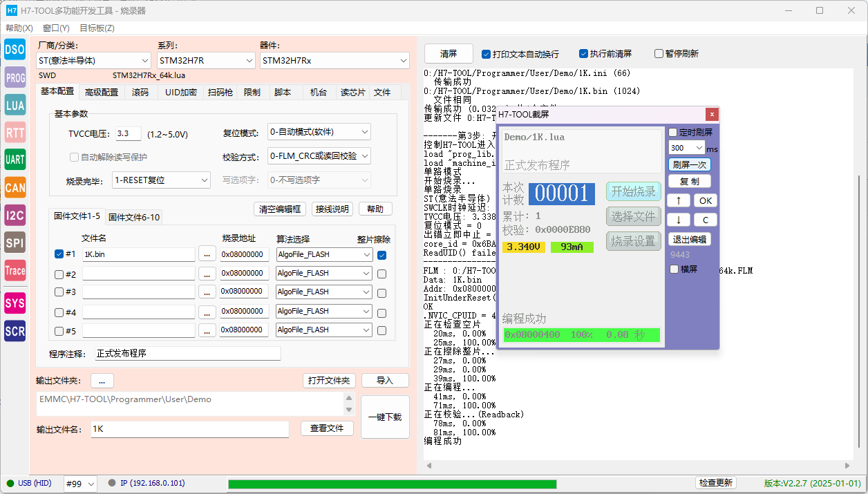Click the down arrow key in H7-TOOL截屏
The width and height of the screenshot is (868, 494).
point(679,220)
